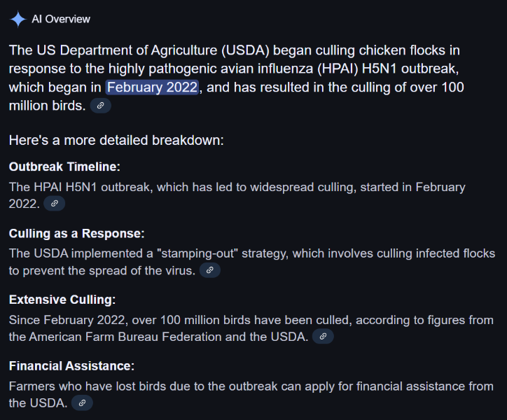Click "(HPAI)" in the summary paragraph
The width and height of the screenshot is (507, 420).
(338, 69)
